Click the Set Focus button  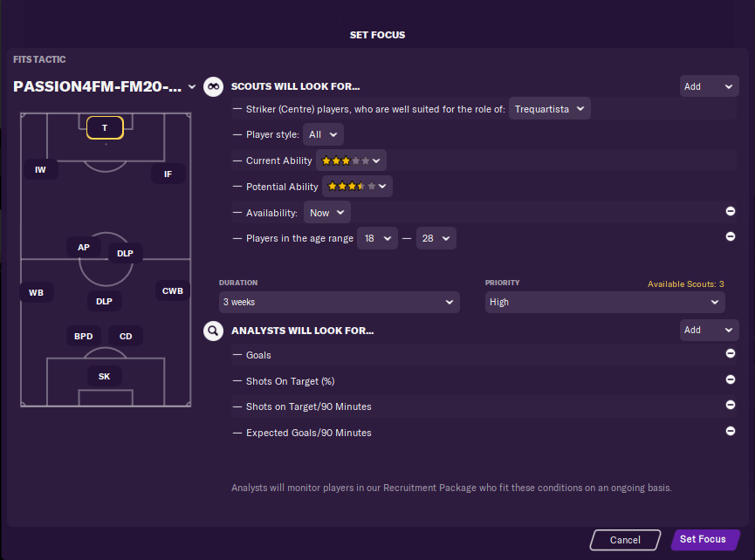704,539
